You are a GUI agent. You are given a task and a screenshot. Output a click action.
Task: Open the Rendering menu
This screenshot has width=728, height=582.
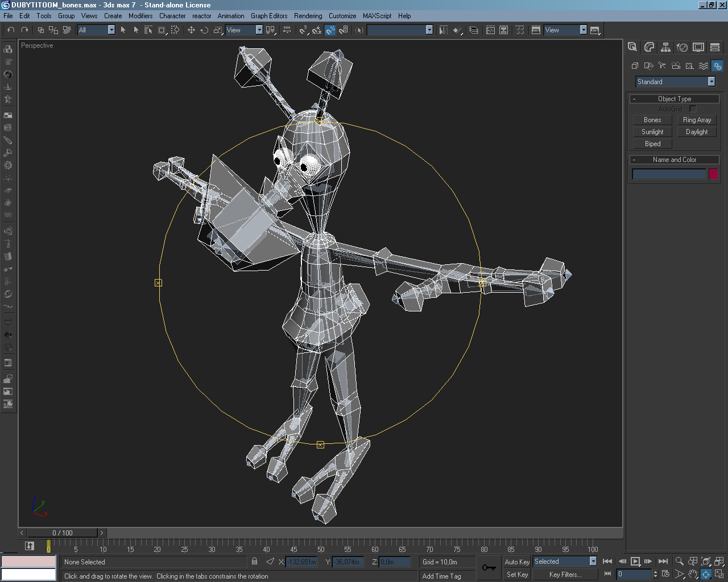pos(308,16)
